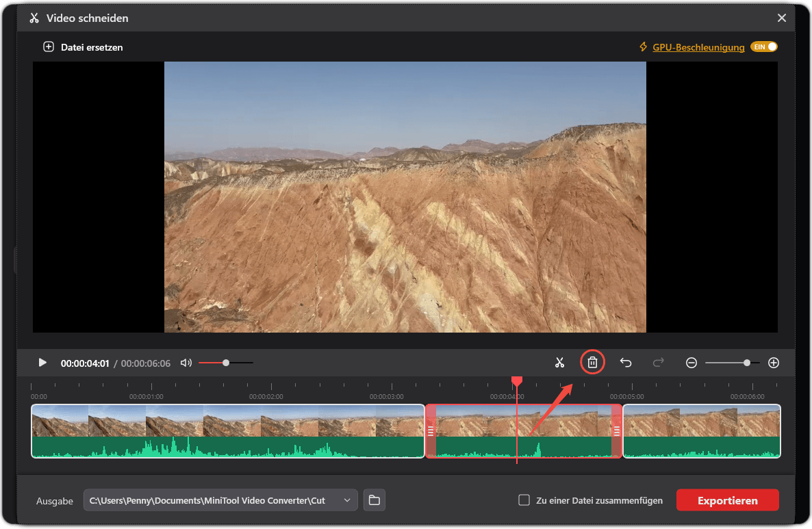Adjust the timeline zoom slider
Screen dimensions: 812x529
point(733,363)
